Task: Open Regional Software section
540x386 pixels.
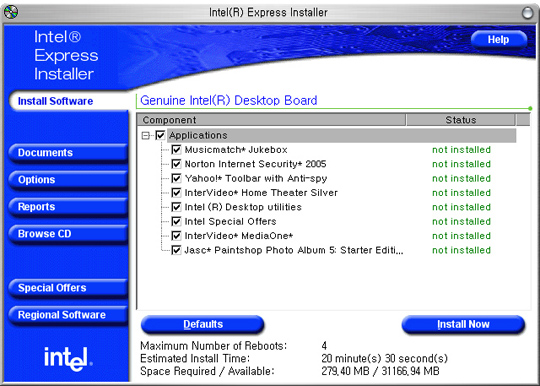Action: click(x=68, y=315)
